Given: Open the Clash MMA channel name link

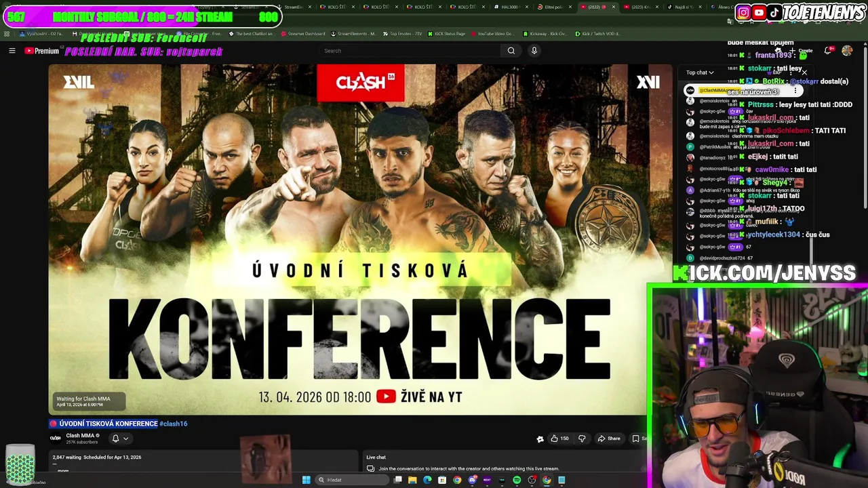Looking at the screenshot, I should [80, 436].
